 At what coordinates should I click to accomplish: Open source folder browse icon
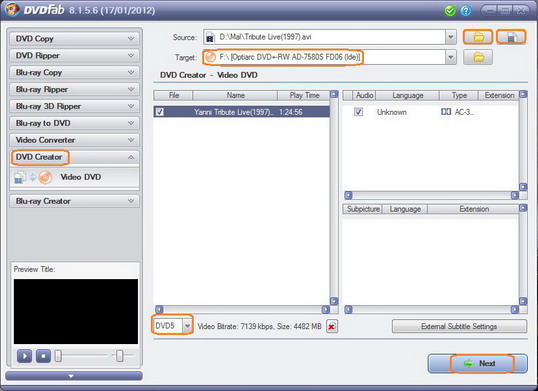(x=478, y=37)
